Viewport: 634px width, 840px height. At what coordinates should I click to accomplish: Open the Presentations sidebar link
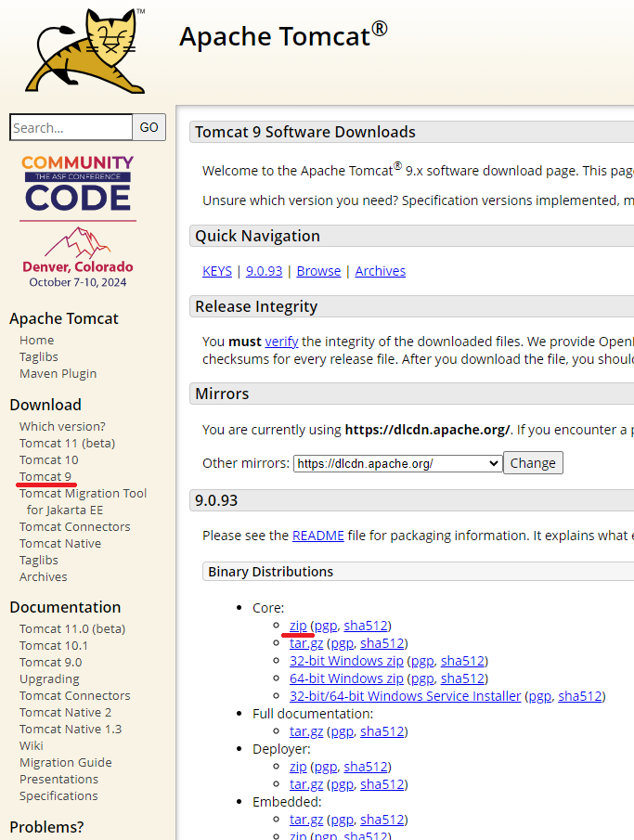(59, 780)
